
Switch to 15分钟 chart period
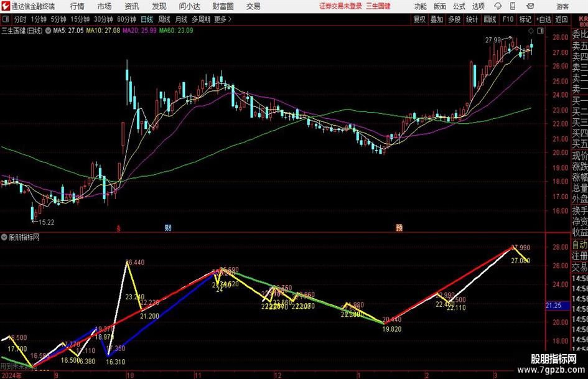(x=80, y=19)
